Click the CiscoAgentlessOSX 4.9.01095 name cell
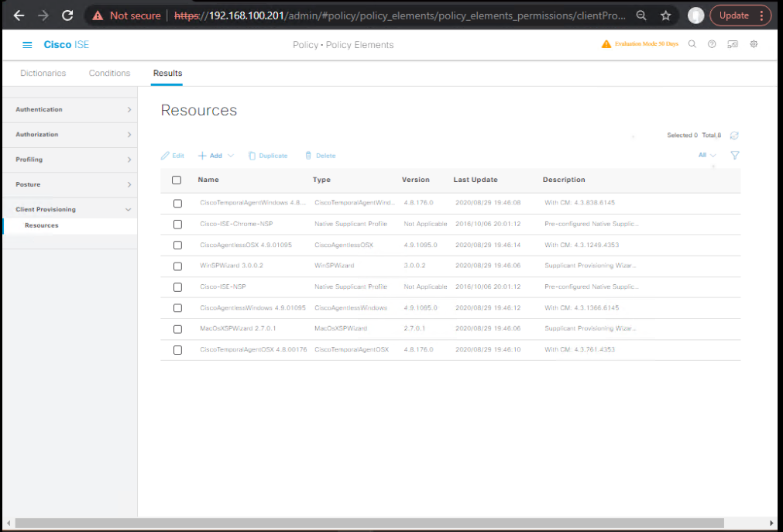 pyautogui.click(x=246, y=245)
